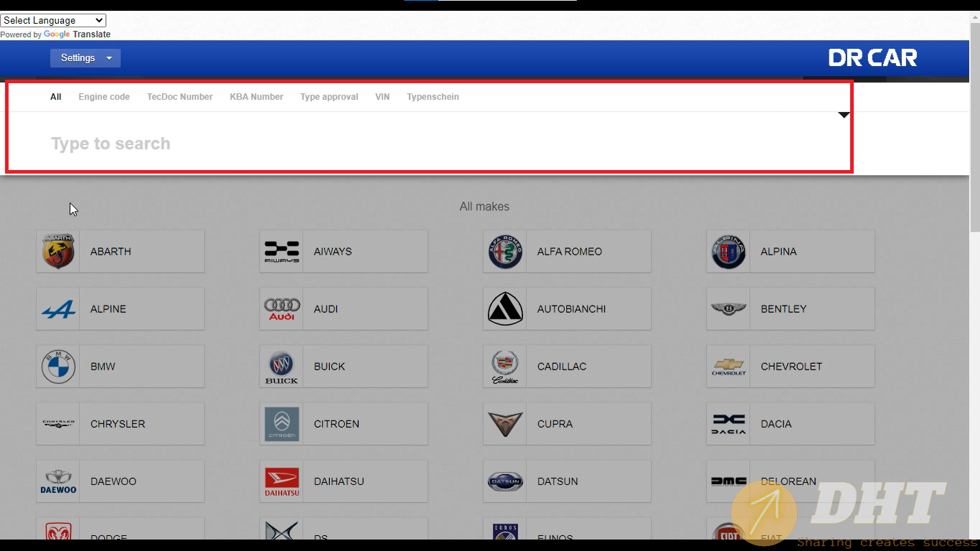Pick the CHRYSLER make label

(118, 424)
